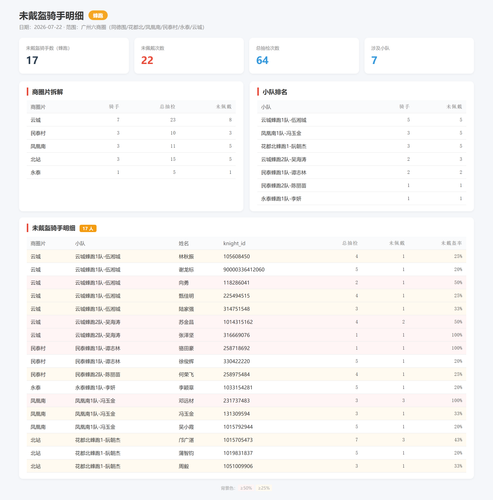Click knight id 131309594
The image size is (493, 500).
[237, 414]
